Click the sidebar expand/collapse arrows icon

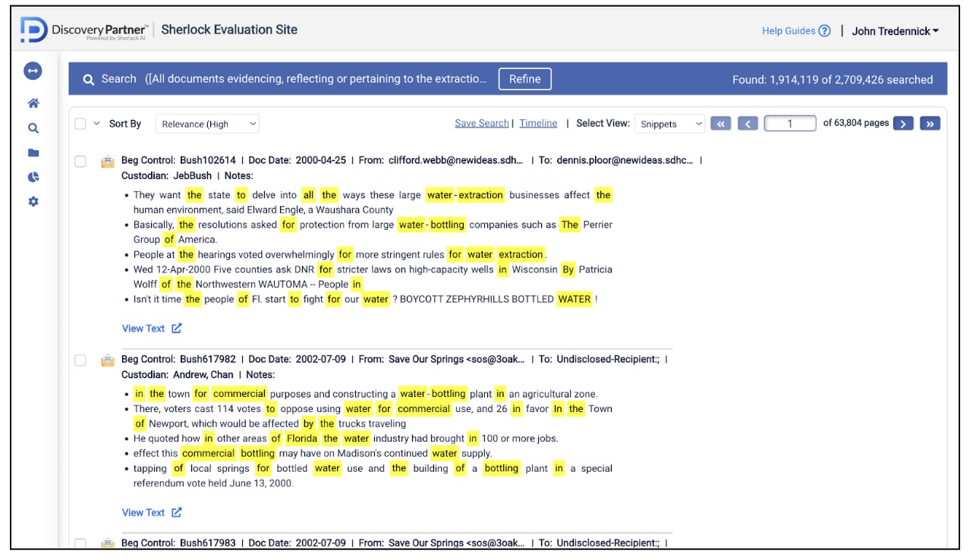33,71
